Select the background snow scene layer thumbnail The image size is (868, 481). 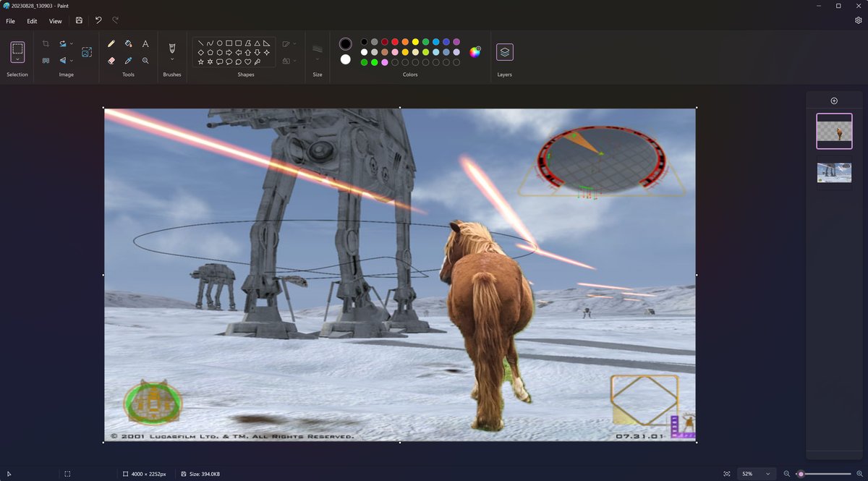pyautogui.click(x=834, y=172)
